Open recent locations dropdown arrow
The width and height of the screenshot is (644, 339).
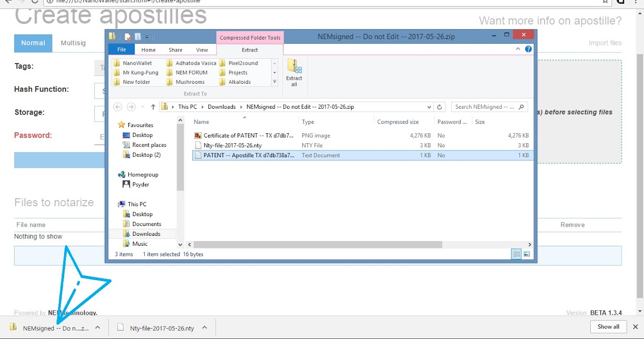coord(142,107)
